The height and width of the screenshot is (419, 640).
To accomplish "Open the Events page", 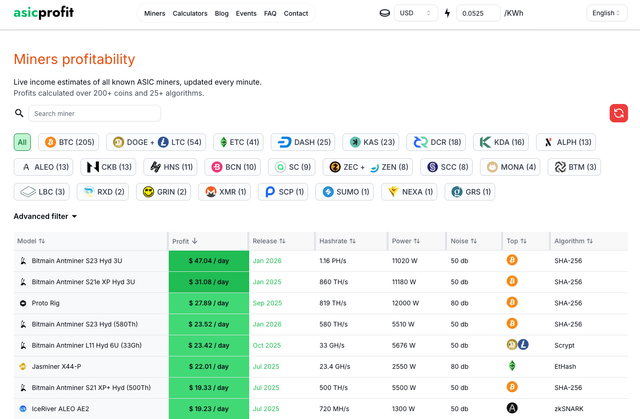I will pyautogui.click(x=246, y=13).
